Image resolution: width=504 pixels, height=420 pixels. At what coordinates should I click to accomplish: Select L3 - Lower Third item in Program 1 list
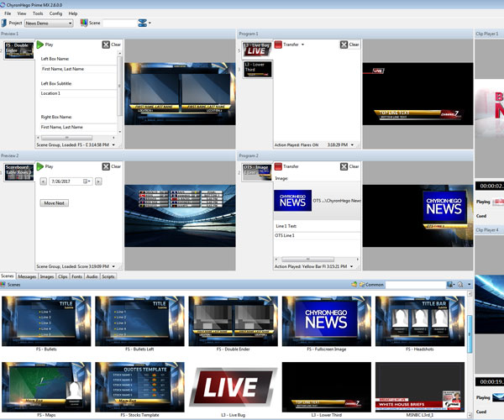pos(258,69)
